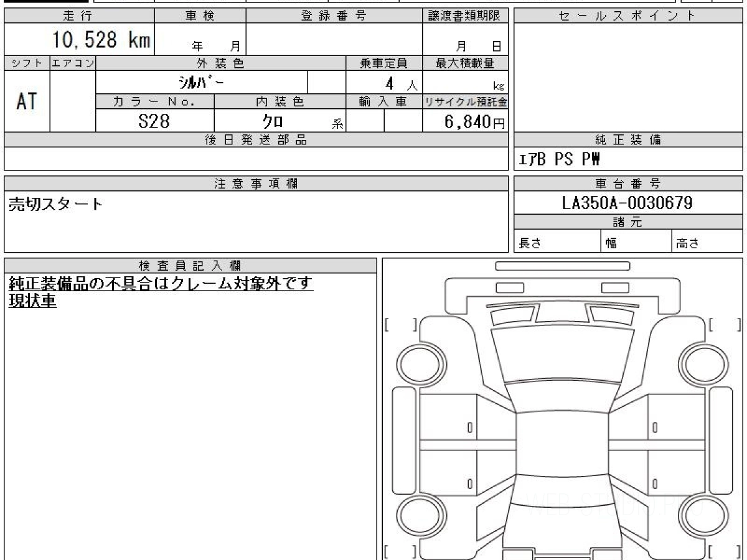Screen dimensions: 747x560
Task: Select the 純正装備 header
Action: tap(628, 140)
